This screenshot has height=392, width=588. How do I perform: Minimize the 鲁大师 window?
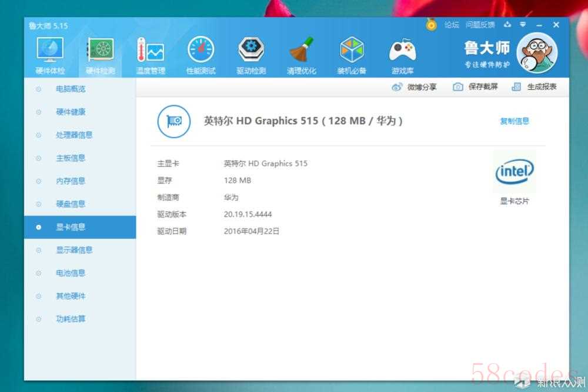coord(539,25)
